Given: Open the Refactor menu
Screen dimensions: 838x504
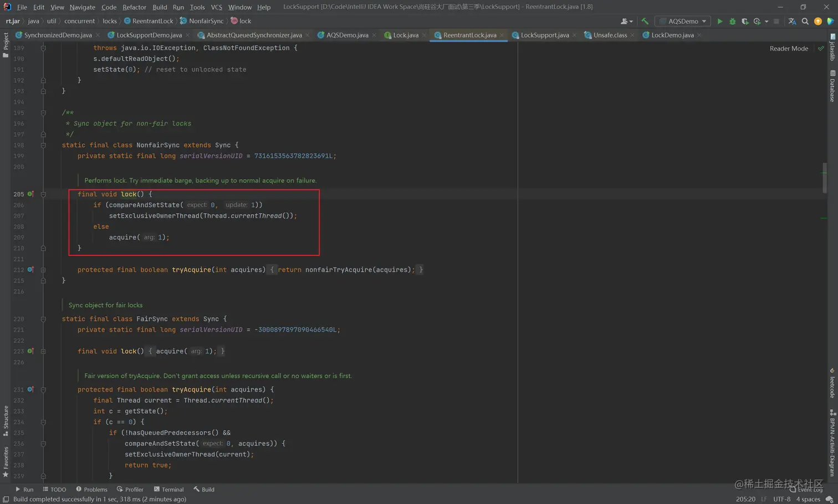Looking at the screenshot, I should (x=134, y=7).
